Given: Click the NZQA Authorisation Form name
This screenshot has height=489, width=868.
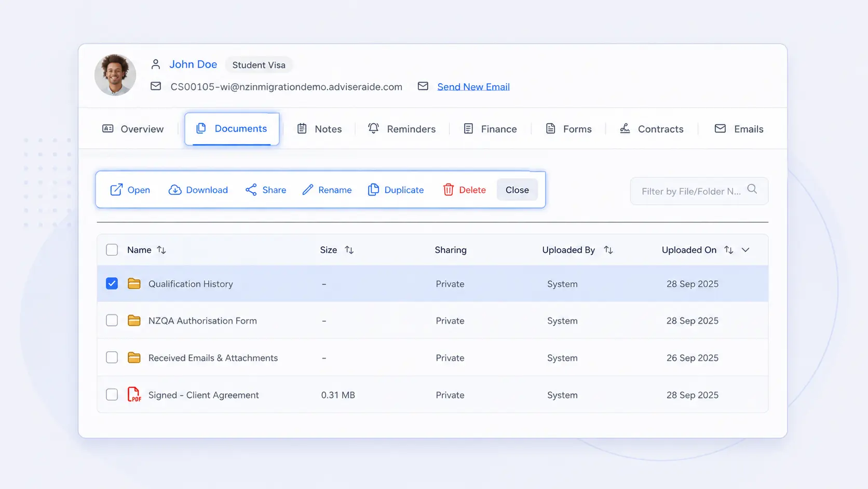Looking at the screenshot, I should coord(202,321).
